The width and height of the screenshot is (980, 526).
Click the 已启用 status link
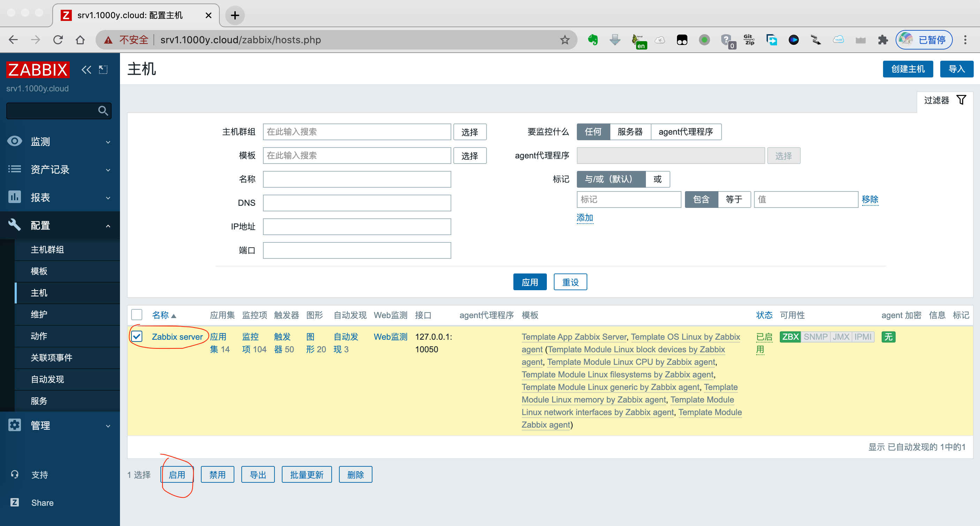(764, 343)
